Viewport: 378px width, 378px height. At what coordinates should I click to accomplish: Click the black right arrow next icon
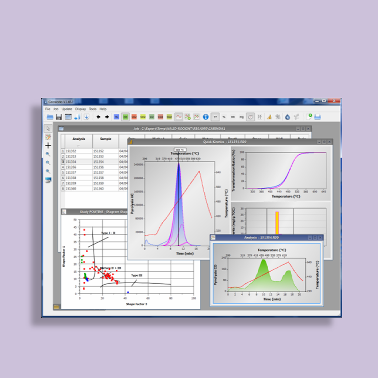click(107, 117)
